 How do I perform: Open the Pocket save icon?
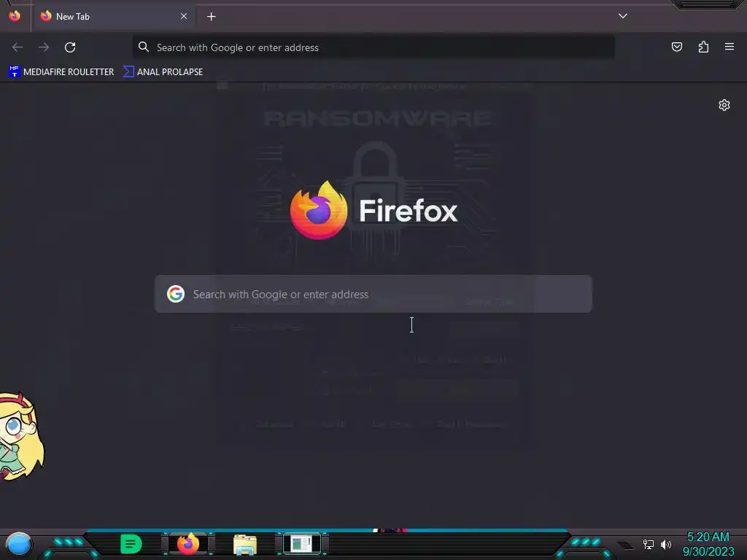tap(677, 47)
